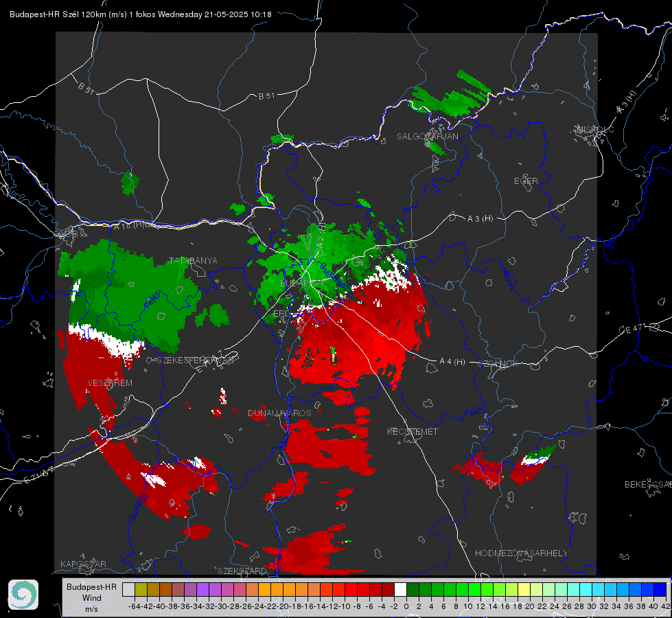
Task: Click the KECSKEMÉT city label
Action: coord(413,431)
